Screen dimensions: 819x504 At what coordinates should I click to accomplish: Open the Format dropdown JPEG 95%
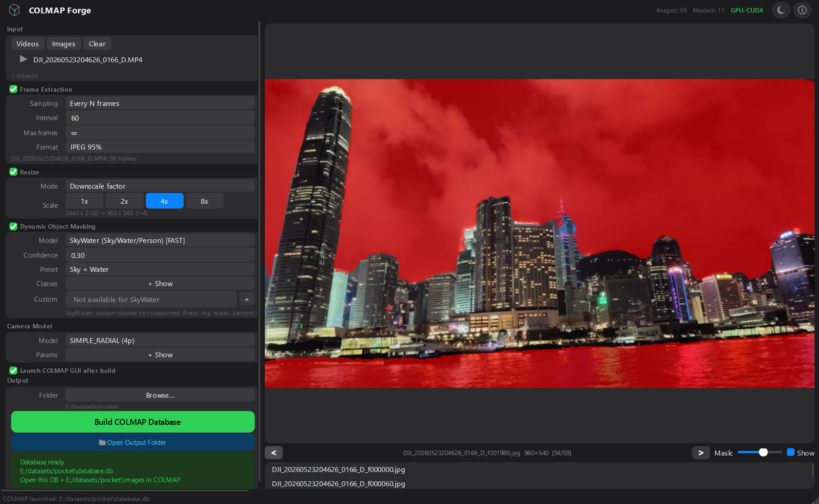tap(160, 147)
